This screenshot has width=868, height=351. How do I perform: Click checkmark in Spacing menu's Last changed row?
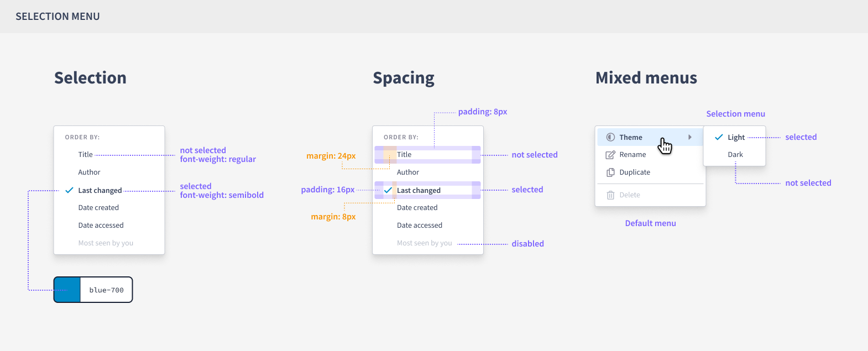(388, 190)
